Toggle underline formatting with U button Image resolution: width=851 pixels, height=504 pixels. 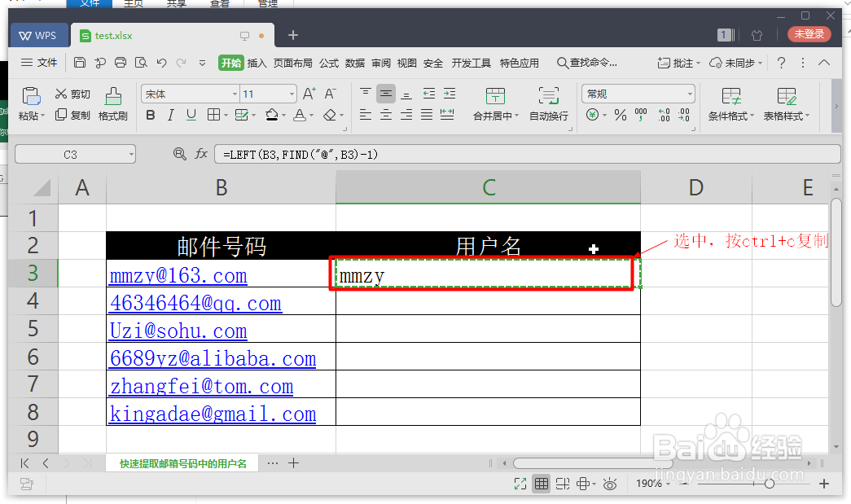tap(190, 116)
